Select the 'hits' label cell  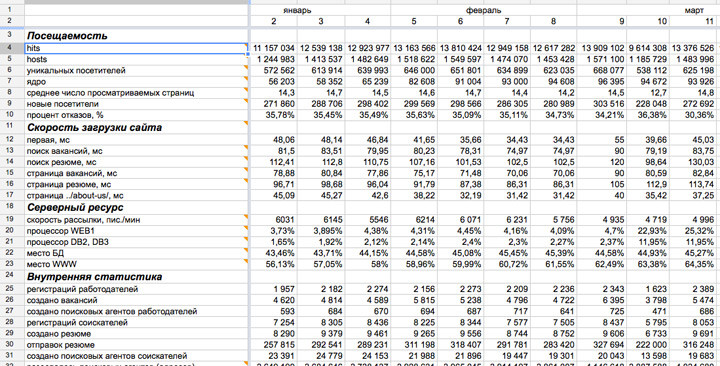coord(136,48)
